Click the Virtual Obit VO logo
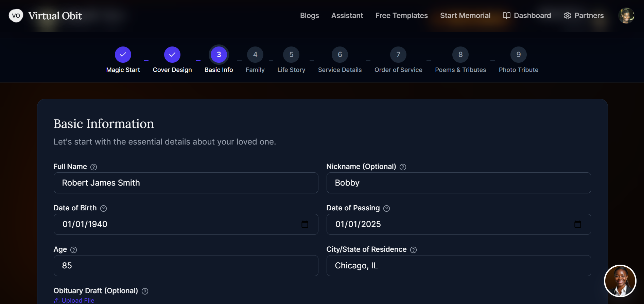The image size is (644, 304). (x=16, y=16)
